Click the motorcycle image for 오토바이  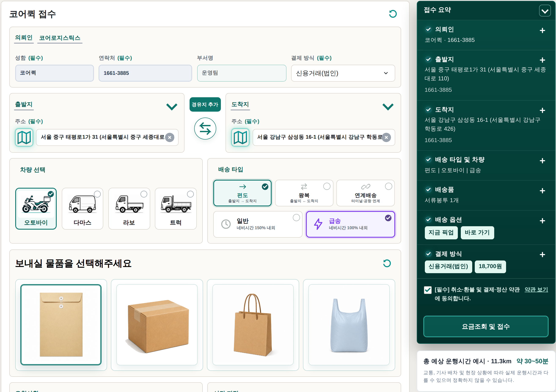[36, 204]
